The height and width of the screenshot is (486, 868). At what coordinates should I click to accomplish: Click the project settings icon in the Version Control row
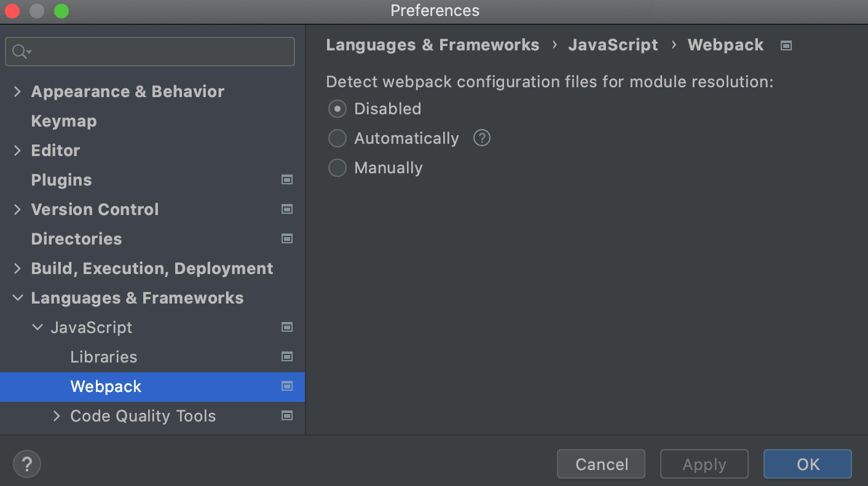point(286,210)
